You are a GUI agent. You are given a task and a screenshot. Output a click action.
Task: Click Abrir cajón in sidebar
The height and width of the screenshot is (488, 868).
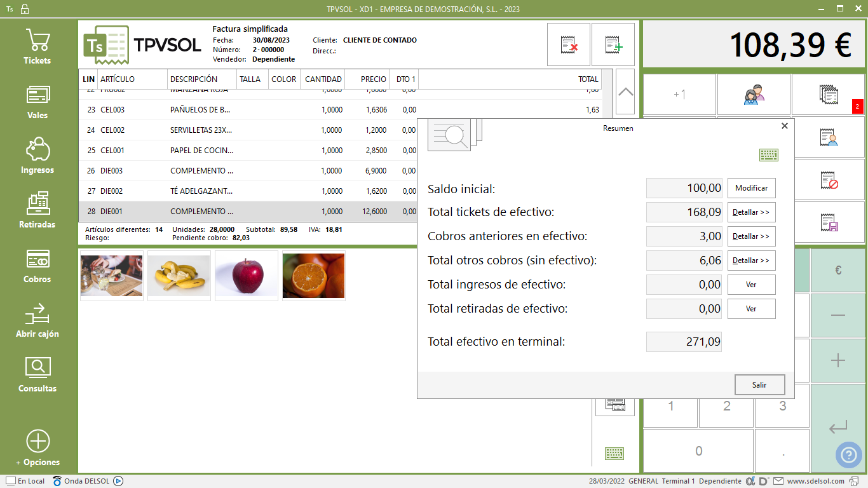point(37,320)
